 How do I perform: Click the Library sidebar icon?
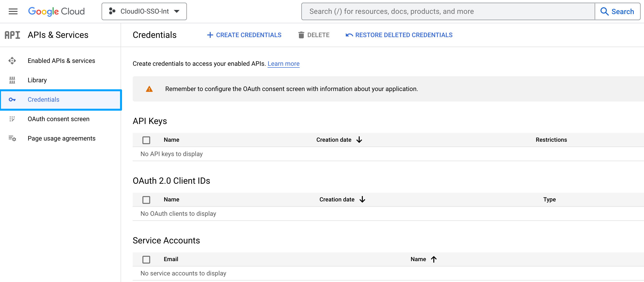[12, 80]
